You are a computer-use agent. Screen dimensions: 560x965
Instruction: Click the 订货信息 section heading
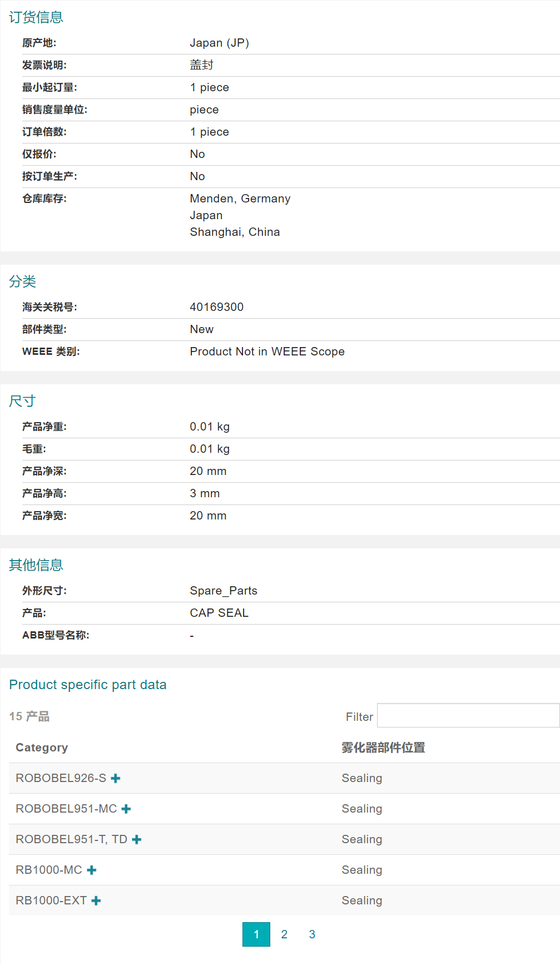[x=36, y=17]
